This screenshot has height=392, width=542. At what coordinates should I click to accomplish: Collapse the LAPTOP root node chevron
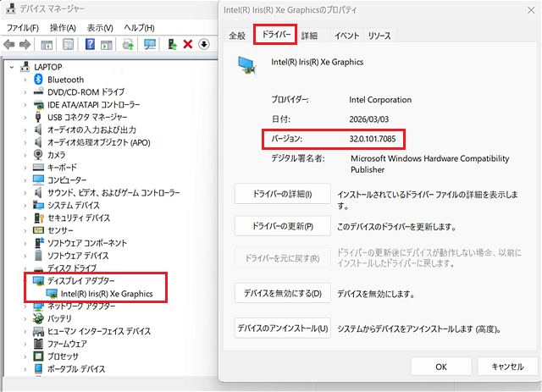click(12, 67)
